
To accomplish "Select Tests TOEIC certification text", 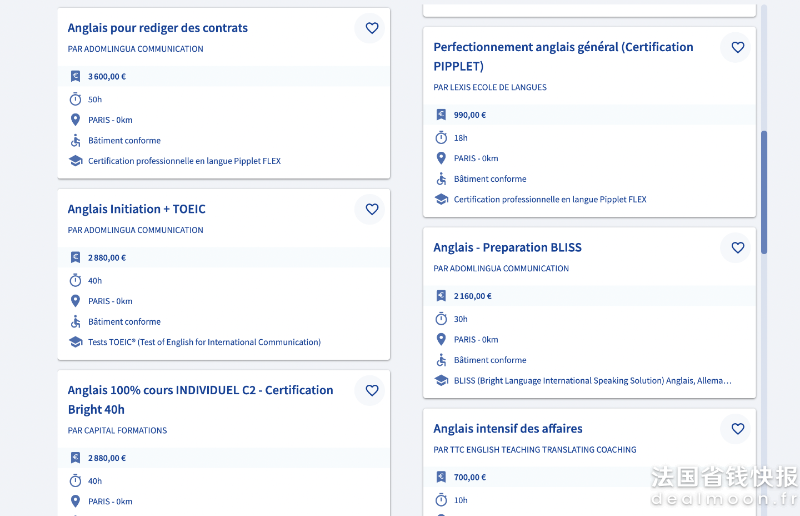I will point(205,342).
